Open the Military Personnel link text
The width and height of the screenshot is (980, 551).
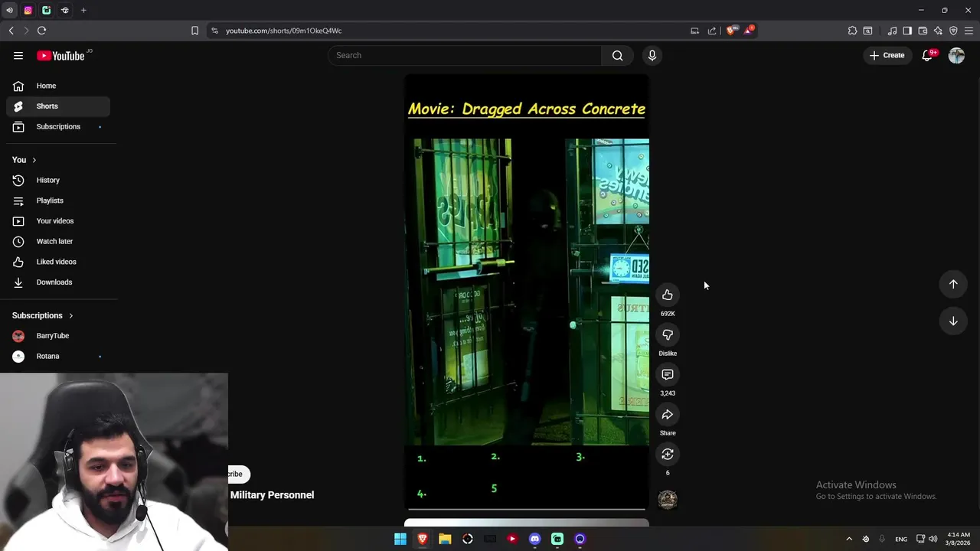[x=272, y=495]
